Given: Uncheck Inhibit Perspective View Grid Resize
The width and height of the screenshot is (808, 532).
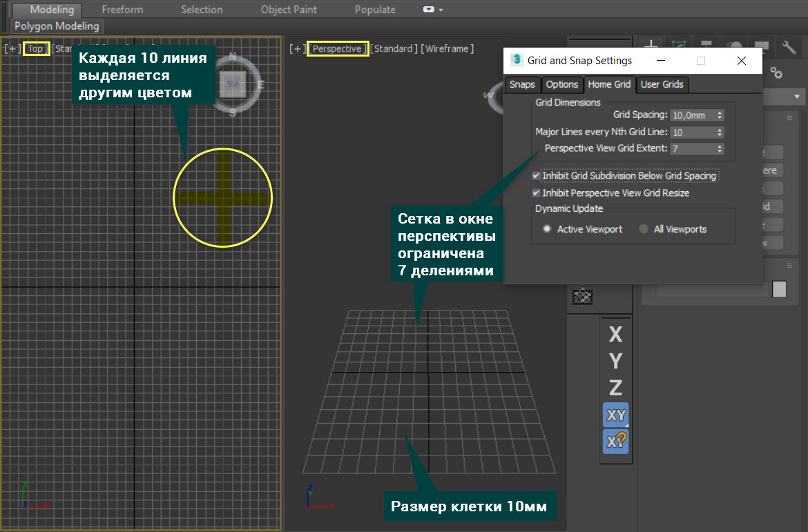Looking at the screenshot, I should tap(536, 193).
